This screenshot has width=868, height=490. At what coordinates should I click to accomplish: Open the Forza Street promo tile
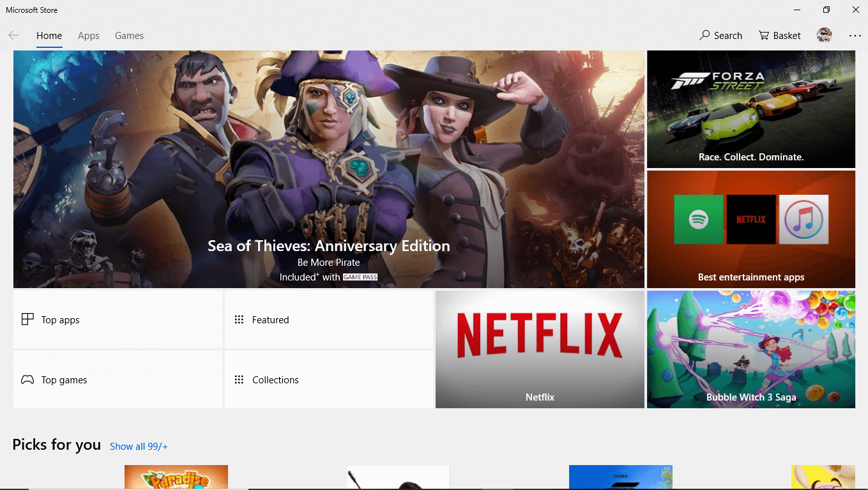(751, 109)
